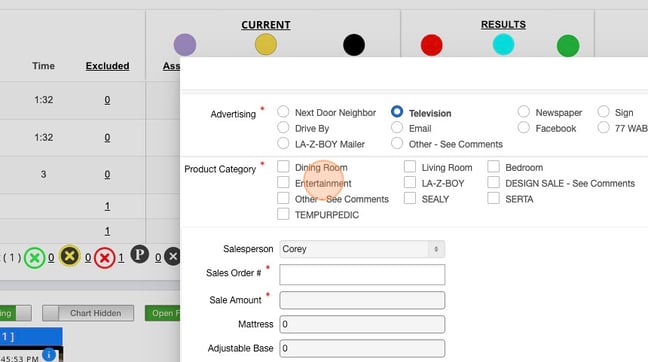Check the LA-Z-BOY product category box
Screen dimensions: 648x362
410,182
